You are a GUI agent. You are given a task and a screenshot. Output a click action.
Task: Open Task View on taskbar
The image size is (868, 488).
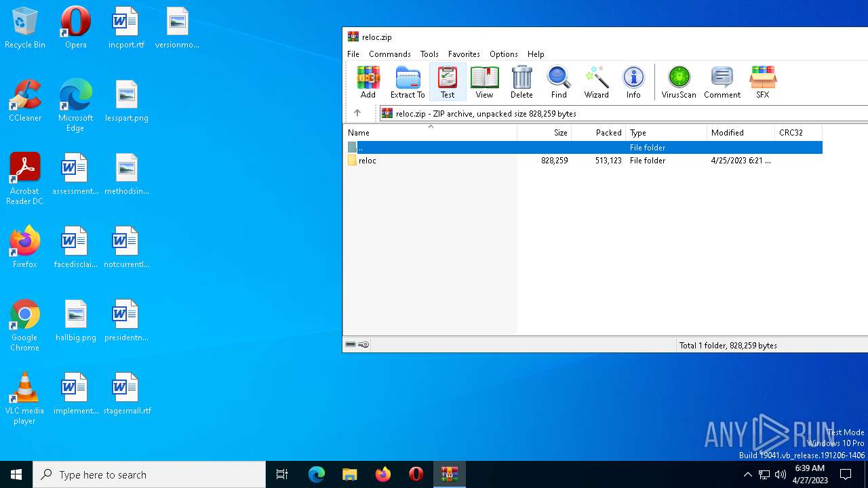[282, 474]
